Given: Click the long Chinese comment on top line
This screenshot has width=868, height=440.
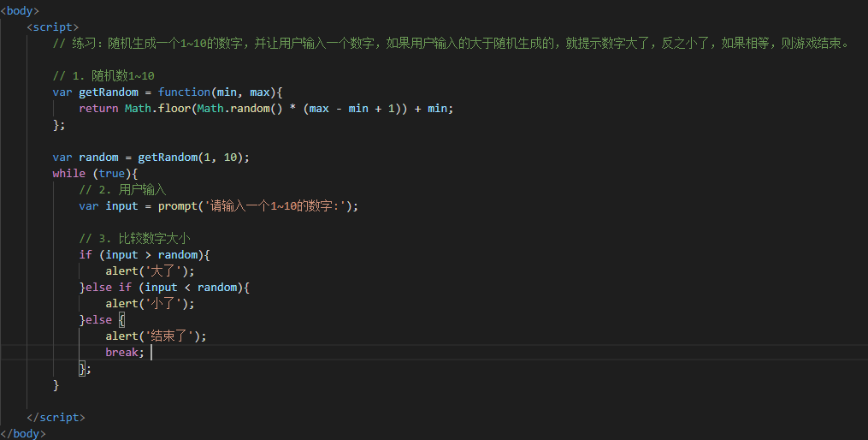Looking at the screenshot, I should (452, 43).
